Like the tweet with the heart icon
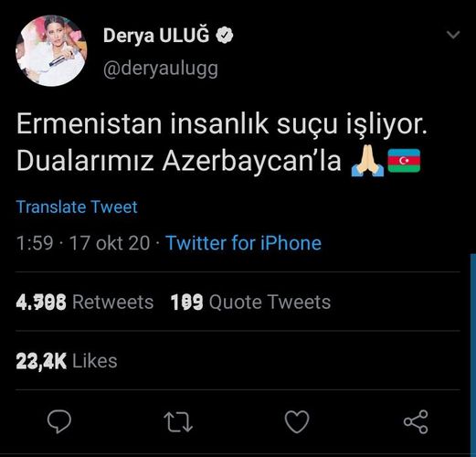Screen dimensions: 476x457 pos(297,421)
